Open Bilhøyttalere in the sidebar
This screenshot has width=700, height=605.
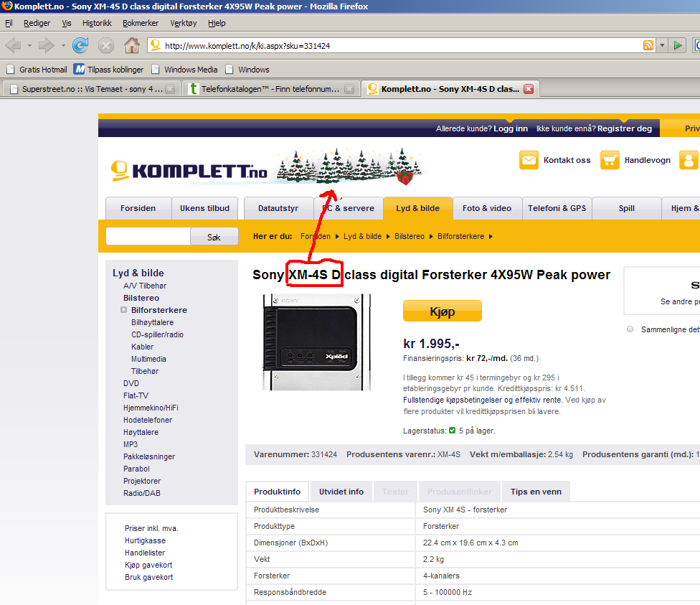coord(152,322)
